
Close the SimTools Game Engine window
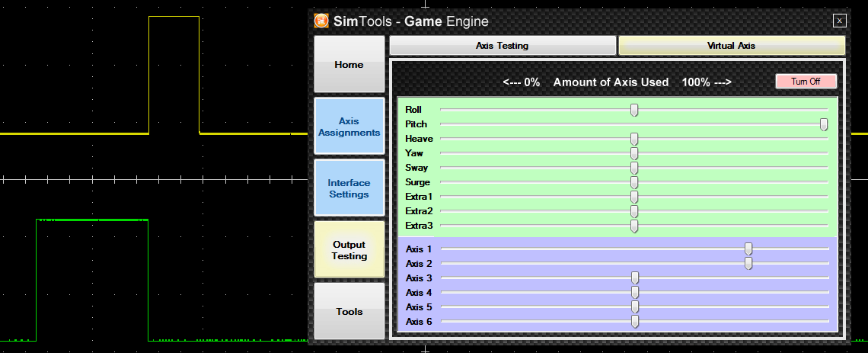[x=839, y=21]
